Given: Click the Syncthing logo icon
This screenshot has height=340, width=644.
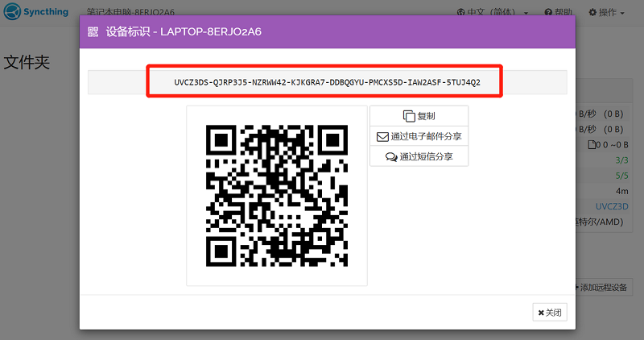Looking at the screenshot, I should [12, 11].
